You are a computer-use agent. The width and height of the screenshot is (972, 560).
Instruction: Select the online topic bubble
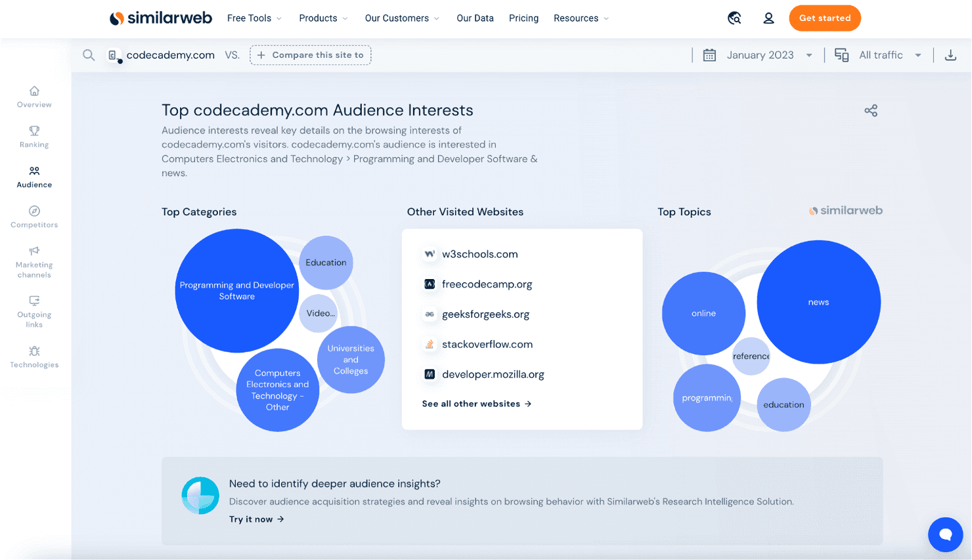click(703, 314)
